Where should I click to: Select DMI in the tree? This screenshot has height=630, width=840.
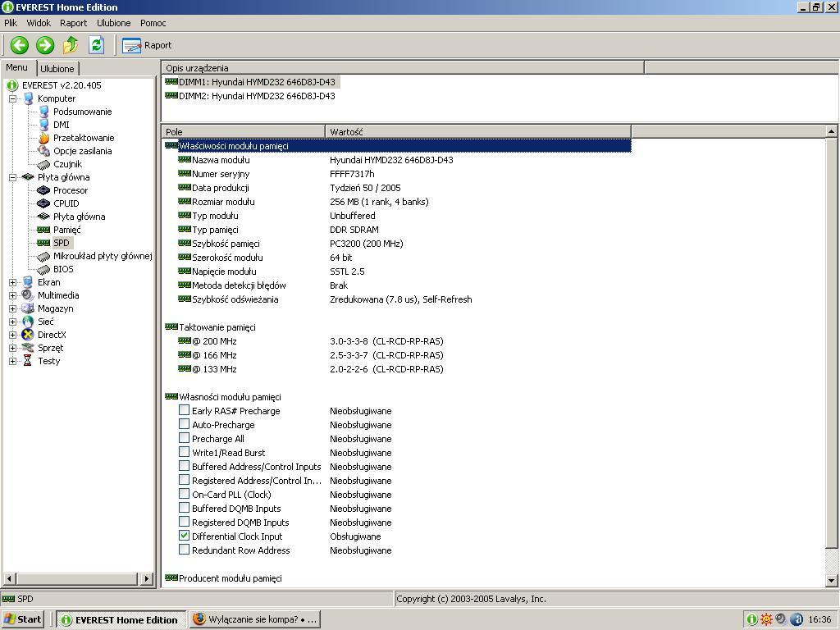point(61,125)
